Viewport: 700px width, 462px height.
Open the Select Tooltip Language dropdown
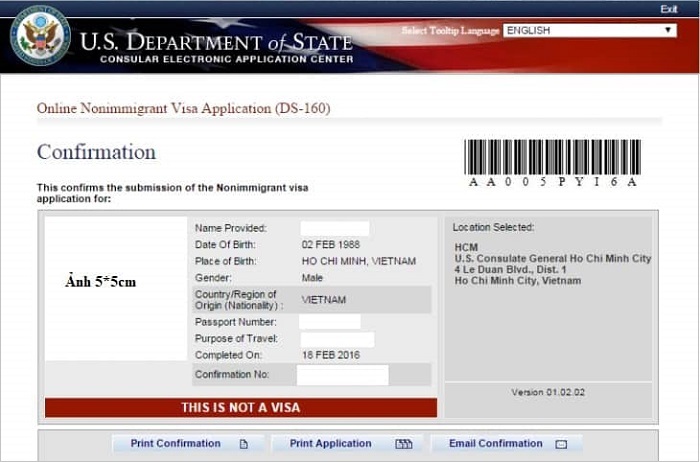pyautogui.click(x=590, y=30)
